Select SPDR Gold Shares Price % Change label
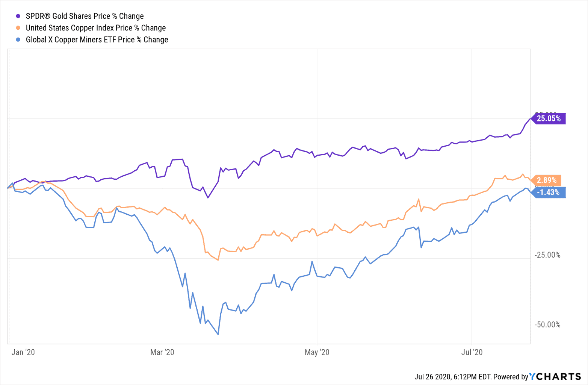588x385 pixels. point(85,16)
